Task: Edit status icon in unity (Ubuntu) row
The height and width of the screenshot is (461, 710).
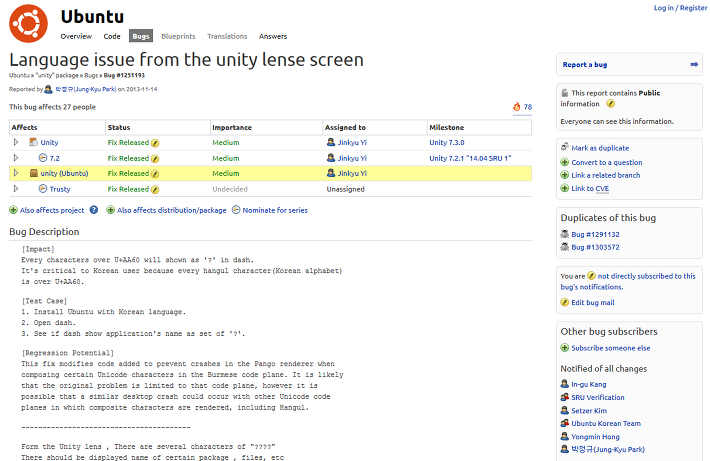Action: point(155,174)
